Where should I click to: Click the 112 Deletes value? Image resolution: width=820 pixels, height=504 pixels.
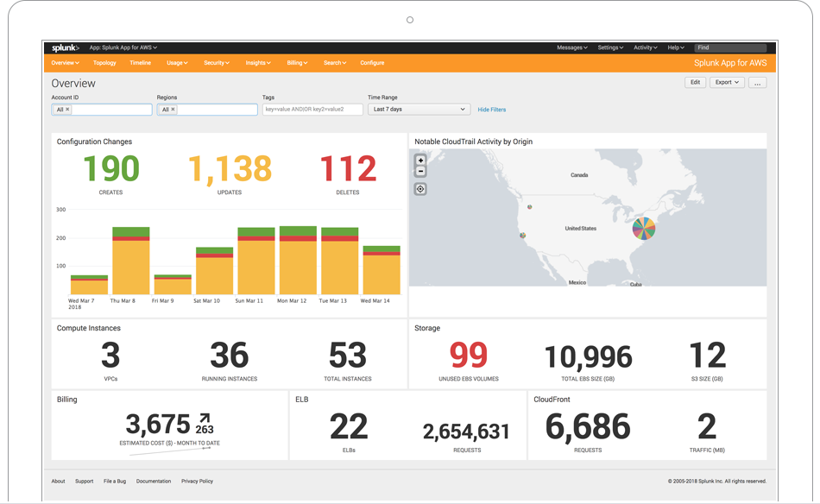click(x=348, y=169)
